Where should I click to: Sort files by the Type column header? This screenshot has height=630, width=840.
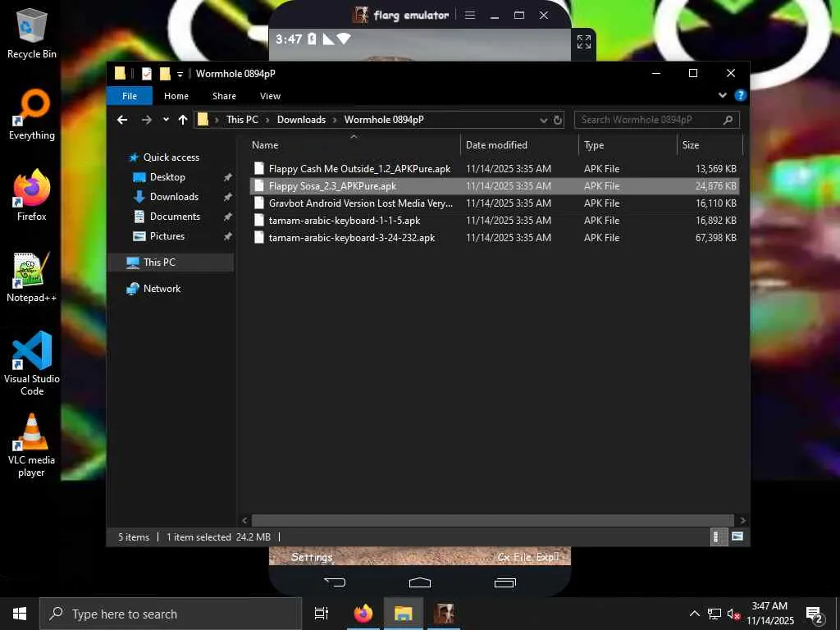628,145
